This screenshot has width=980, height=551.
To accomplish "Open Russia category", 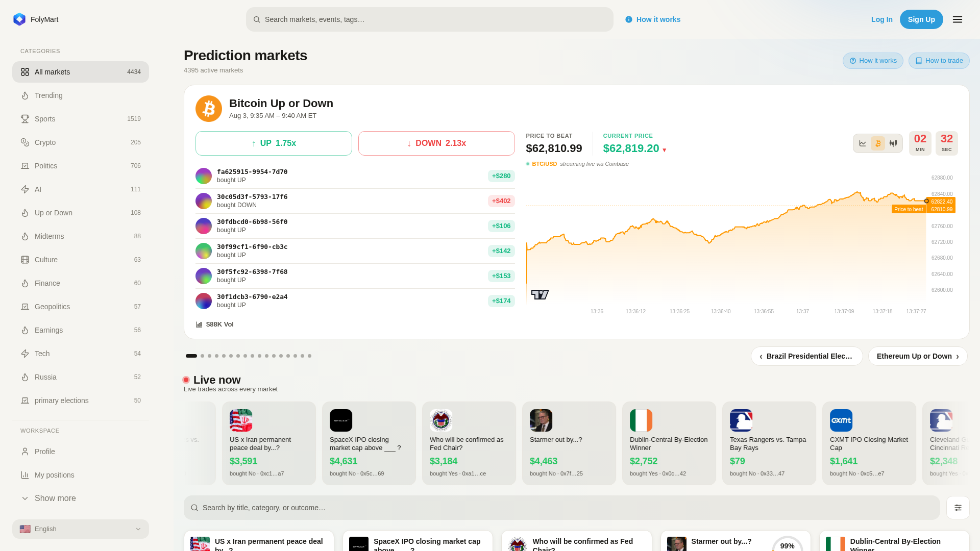I will tap(81, 377).
